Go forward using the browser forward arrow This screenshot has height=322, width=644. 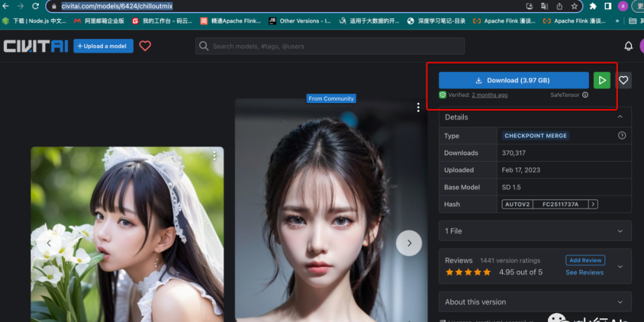[20, 6]
